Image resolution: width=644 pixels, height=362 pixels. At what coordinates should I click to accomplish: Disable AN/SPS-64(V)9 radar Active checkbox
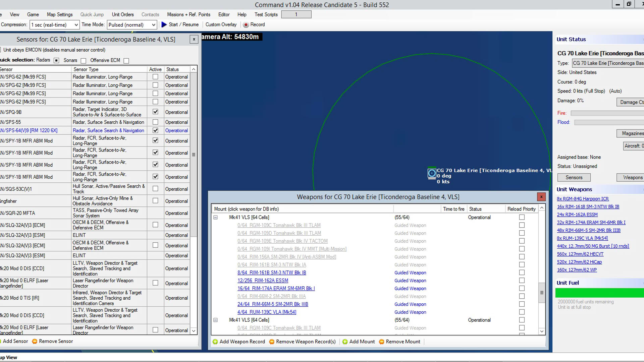155,130
